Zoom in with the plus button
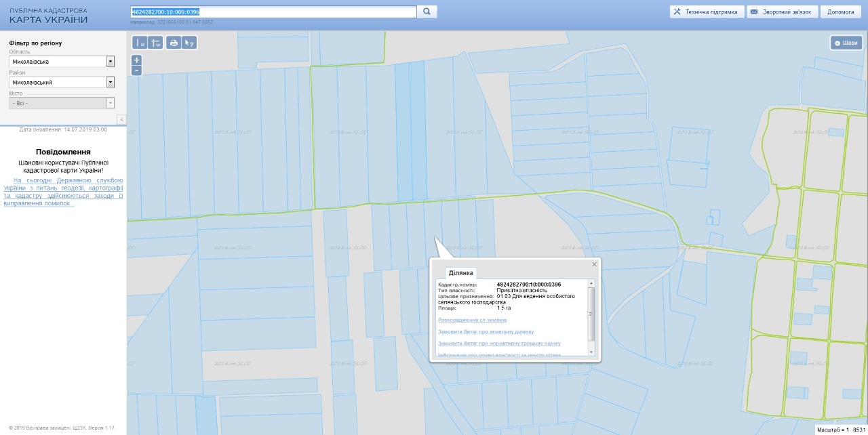Image resolution: width=868 pixels, height=435 pixels. [x=136, y=60]
